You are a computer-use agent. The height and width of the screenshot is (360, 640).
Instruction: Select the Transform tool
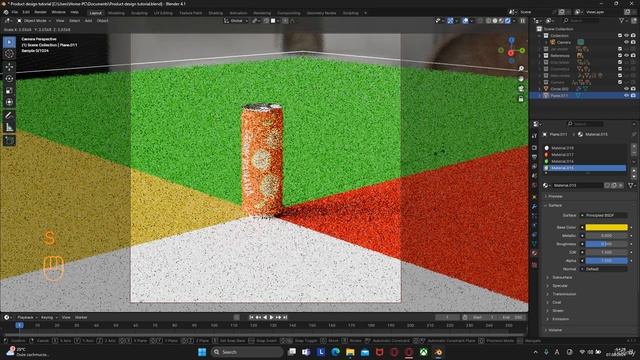click(x=9, y=102)
